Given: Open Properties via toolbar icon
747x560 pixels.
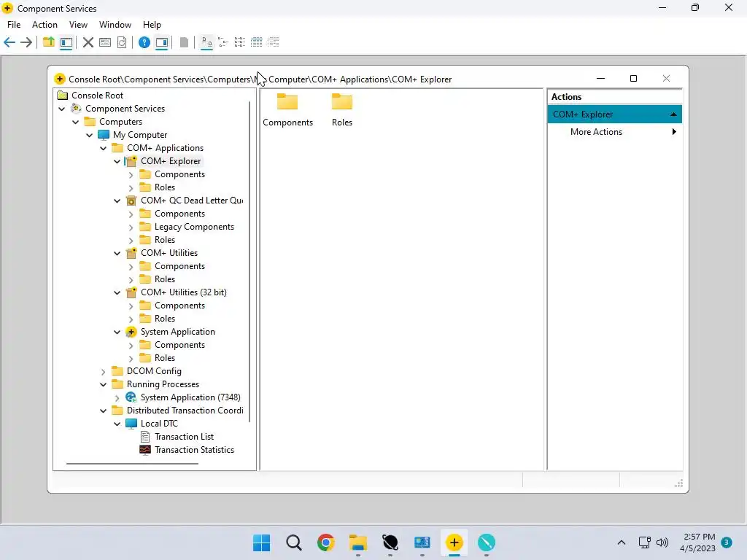Looking at the screenshot, I should coord(105,42).
